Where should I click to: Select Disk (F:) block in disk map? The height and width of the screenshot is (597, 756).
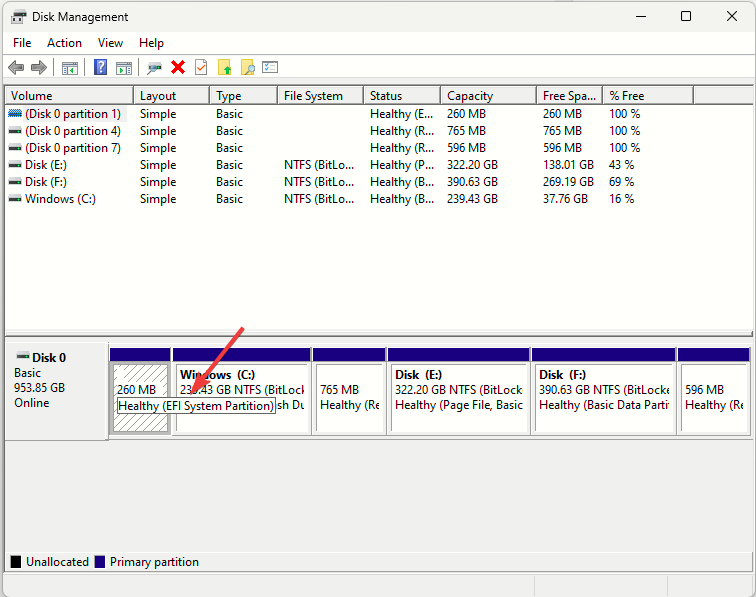point(603,391)
